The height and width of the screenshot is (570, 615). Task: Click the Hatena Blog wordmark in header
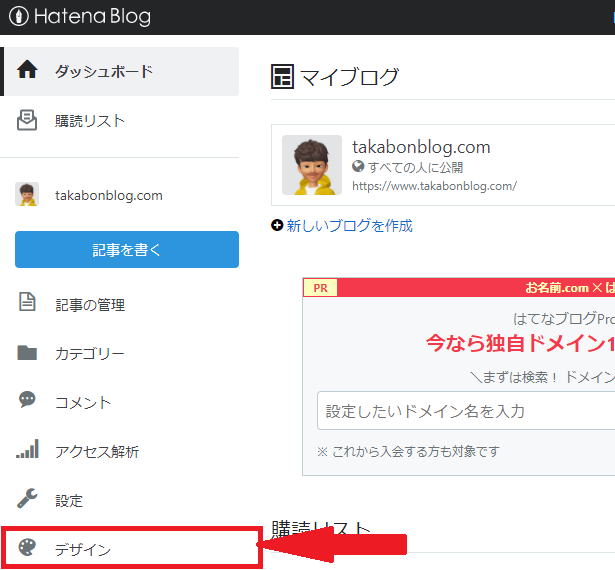coord(93,17)
